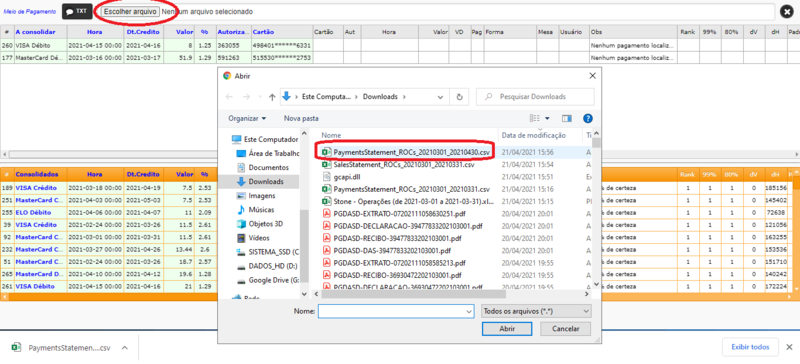Select Imagens in navigation pane
800x364 pixels.
tap(256, 196)
